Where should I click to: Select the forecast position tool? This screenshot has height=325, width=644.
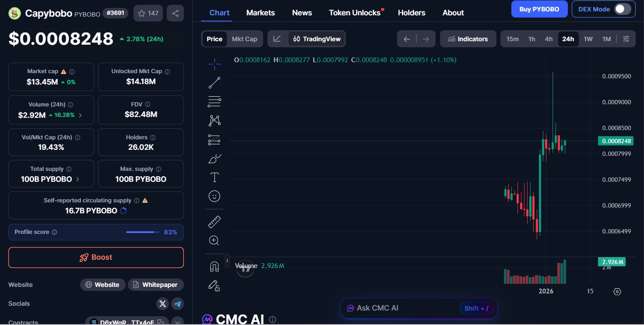pyautogui.click(x=215, y=140)
